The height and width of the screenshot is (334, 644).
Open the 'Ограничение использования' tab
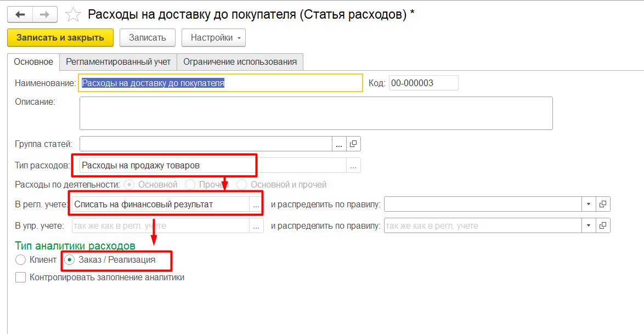pos(240,62)
